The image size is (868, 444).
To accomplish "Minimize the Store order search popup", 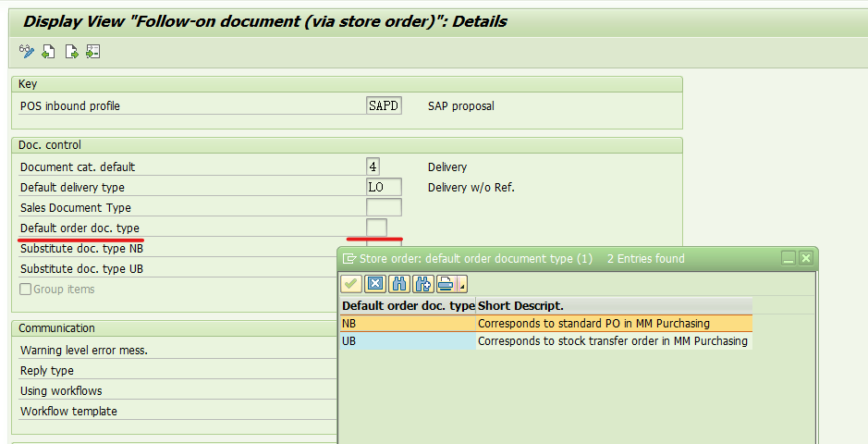I will (789, 258).
